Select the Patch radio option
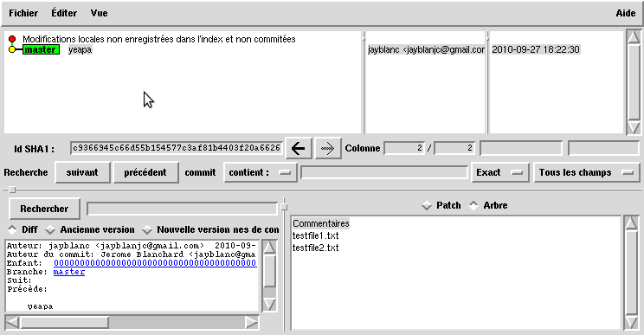The width and height of the screenshot is (644, 335). [x=441, y=205]
